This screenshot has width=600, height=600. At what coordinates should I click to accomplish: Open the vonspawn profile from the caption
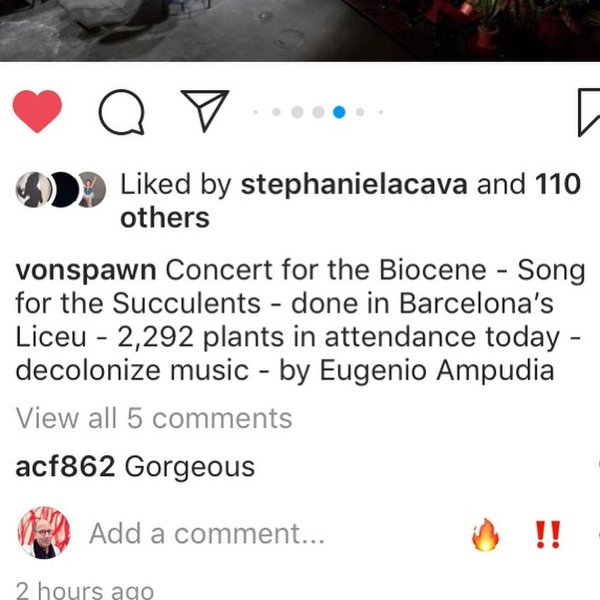coord(86,271)
